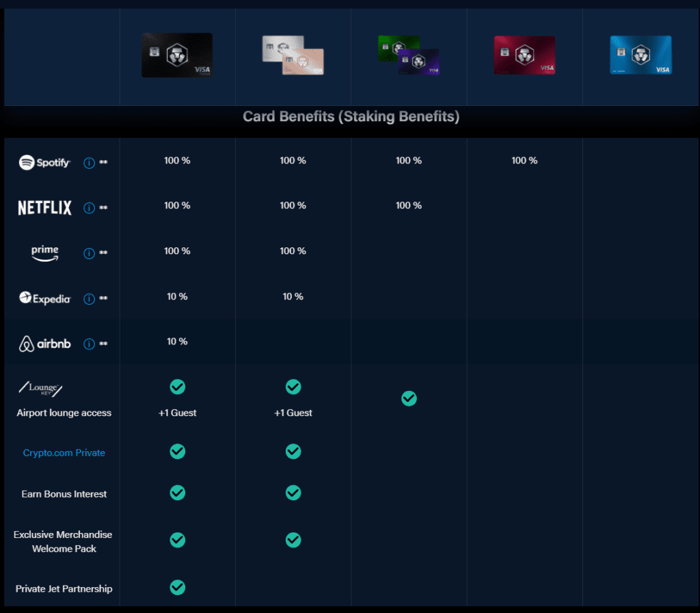
Task: Click Netflix 100 % for silver card
Action: click(293, 206)
